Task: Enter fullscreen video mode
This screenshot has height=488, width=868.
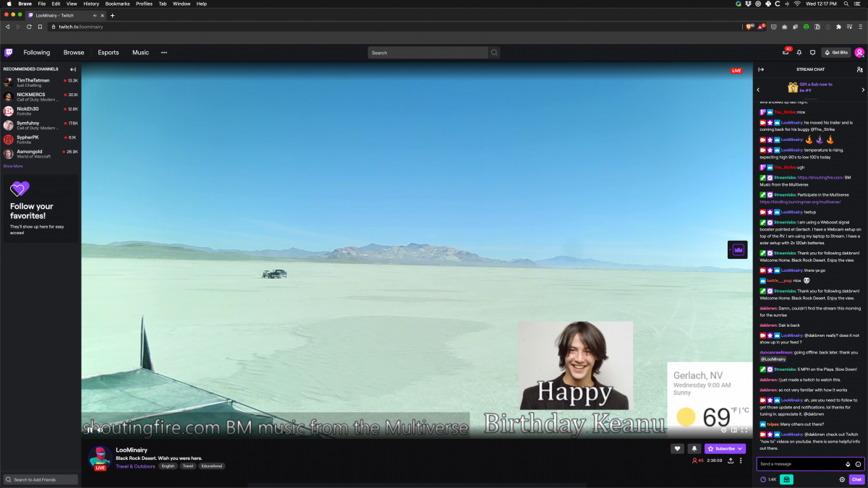Action: click(x=744, y=429)
